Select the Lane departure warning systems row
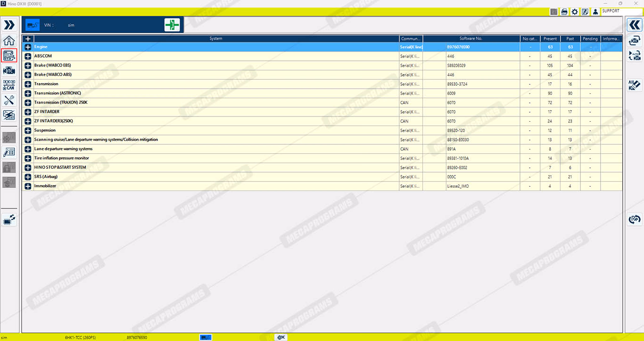 (322, 149)
